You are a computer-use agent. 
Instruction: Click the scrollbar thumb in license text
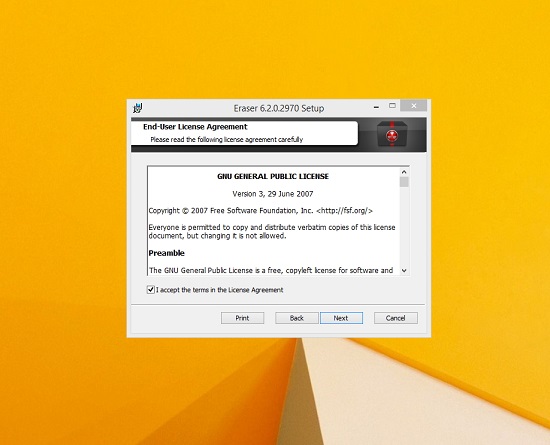pyautogui.click(x=404, y=182)
